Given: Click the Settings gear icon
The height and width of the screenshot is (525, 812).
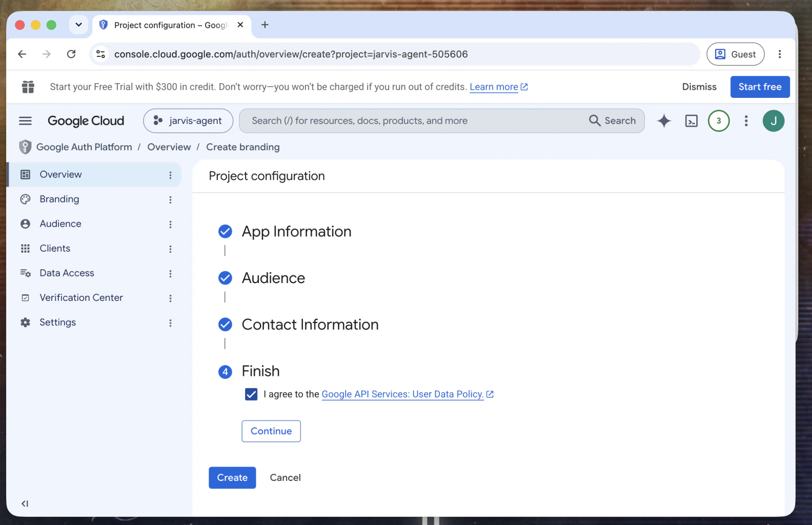Looking at the screenshot, I should click(x=25, y=323).
